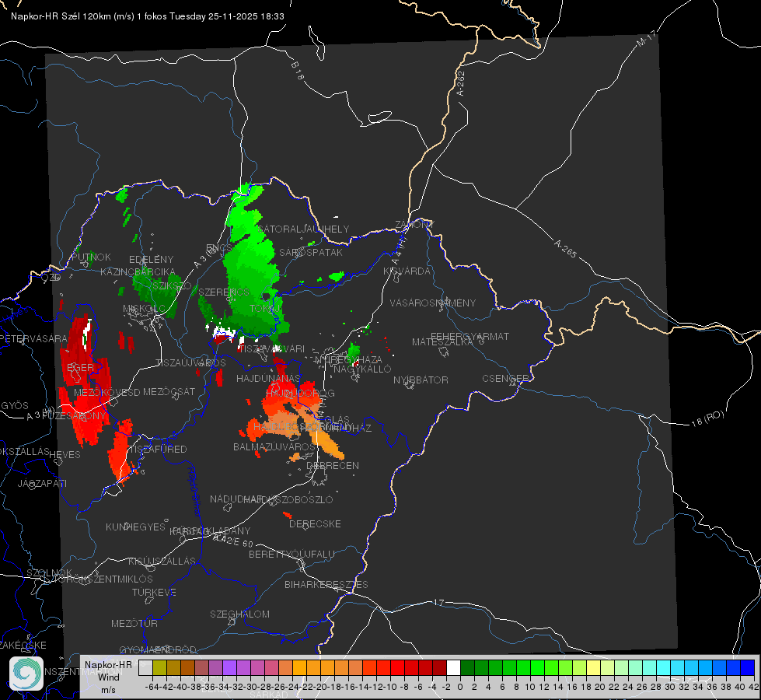
Task: Click the CSENGER city label
Action: 505,379
